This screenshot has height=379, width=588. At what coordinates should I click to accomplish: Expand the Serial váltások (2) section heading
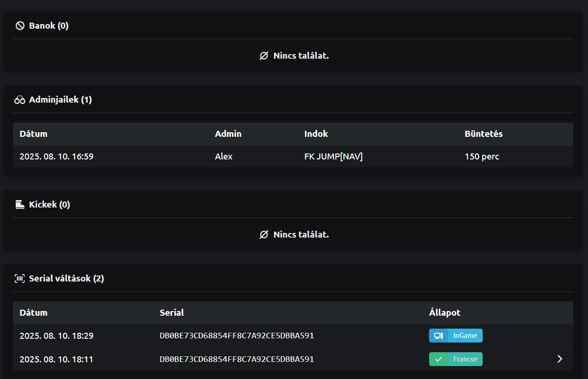(x=66, y=278)
